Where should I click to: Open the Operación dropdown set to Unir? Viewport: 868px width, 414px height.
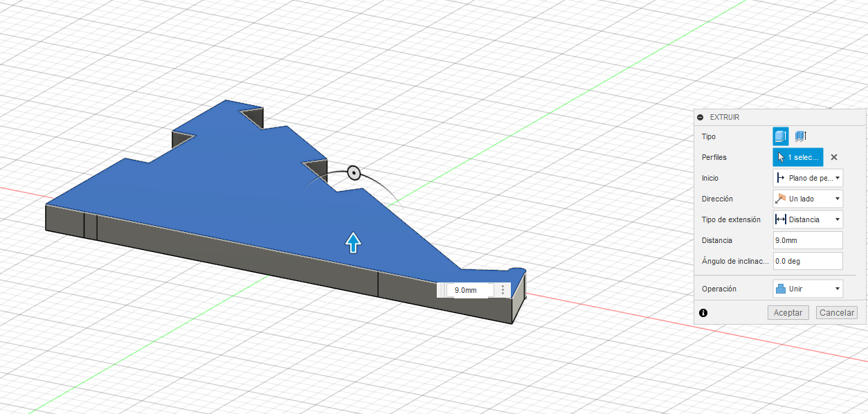coord(837,289)
